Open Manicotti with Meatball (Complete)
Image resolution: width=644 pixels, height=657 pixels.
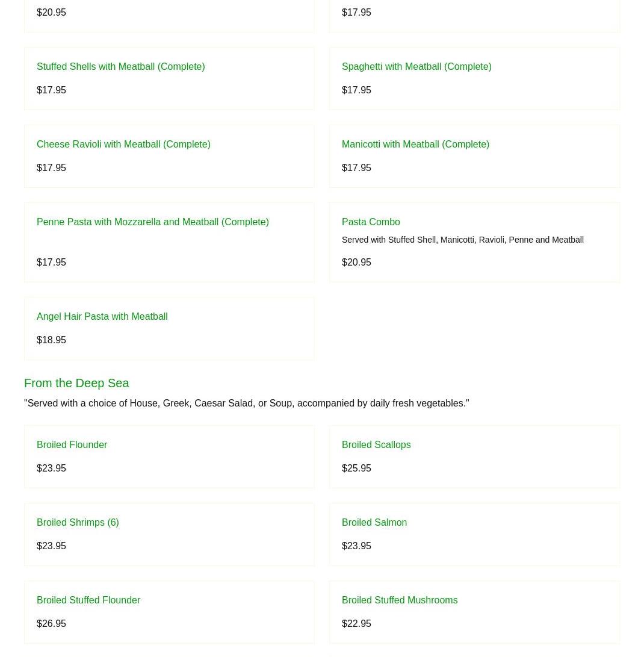click(x=415, y=145)
